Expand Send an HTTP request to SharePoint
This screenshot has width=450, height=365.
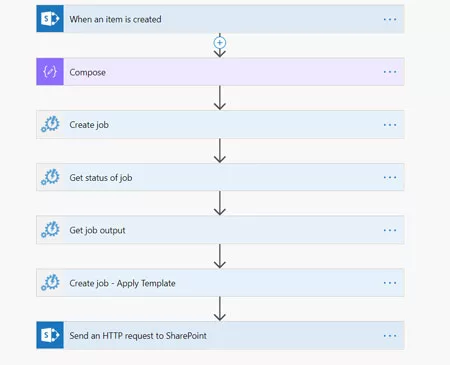[x=220, y=335]
